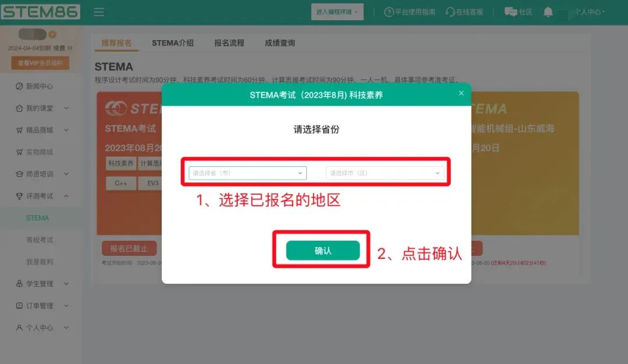Switch to STEMA介绍 tab
628x364 pixels.
(x=173, y=43)
